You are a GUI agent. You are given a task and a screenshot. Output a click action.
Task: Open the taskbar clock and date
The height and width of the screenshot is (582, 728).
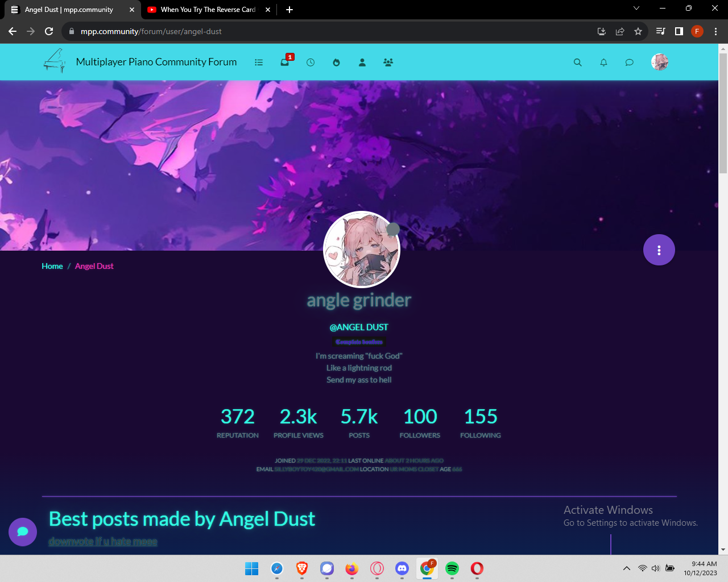700,568
